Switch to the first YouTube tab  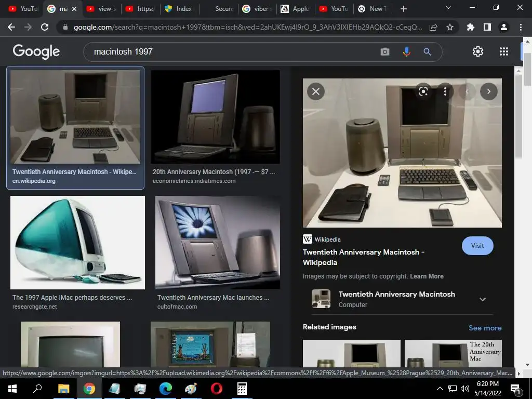click(x=23, y=9)
